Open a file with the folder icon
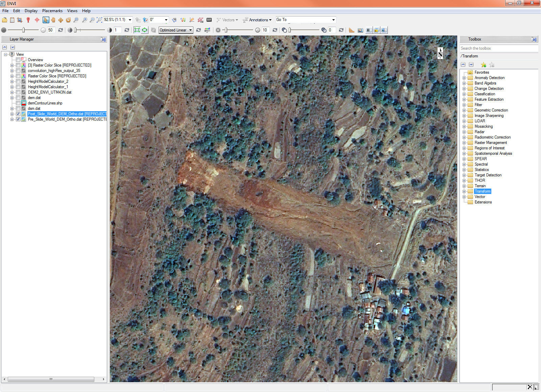Image resolution: width=541 pixels, height=392 pixels. coord(5,20)
